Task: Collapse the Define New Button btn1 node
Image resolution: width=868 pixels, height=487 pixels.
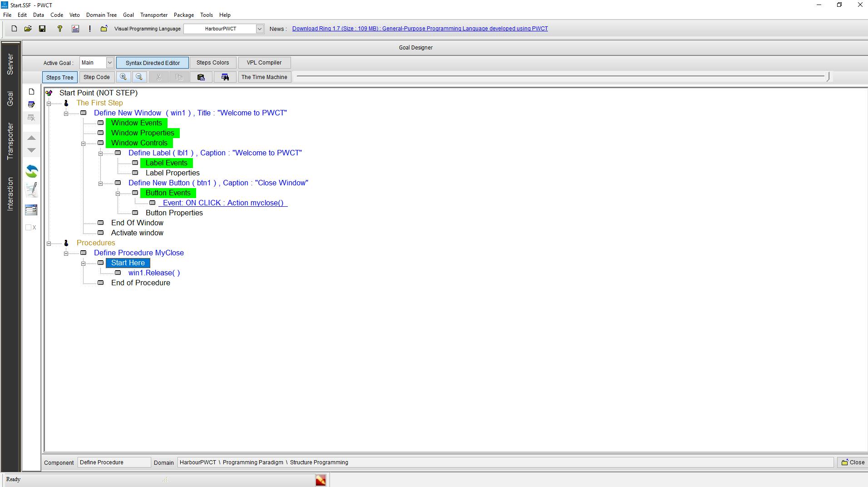Action: [101, 184]
